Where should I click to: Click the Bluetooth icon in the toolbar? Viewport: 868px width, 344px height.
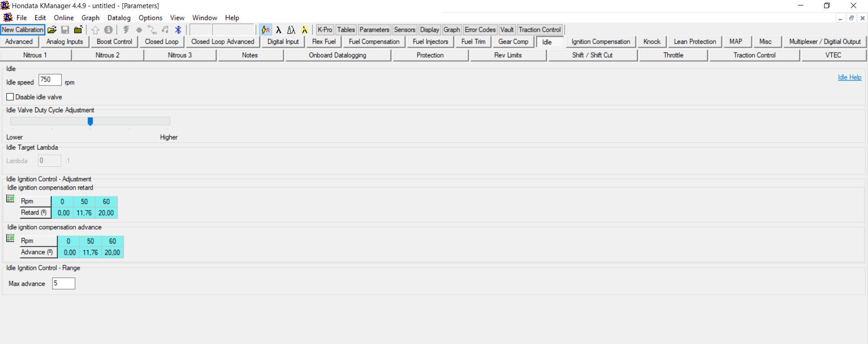coord(178,30)
